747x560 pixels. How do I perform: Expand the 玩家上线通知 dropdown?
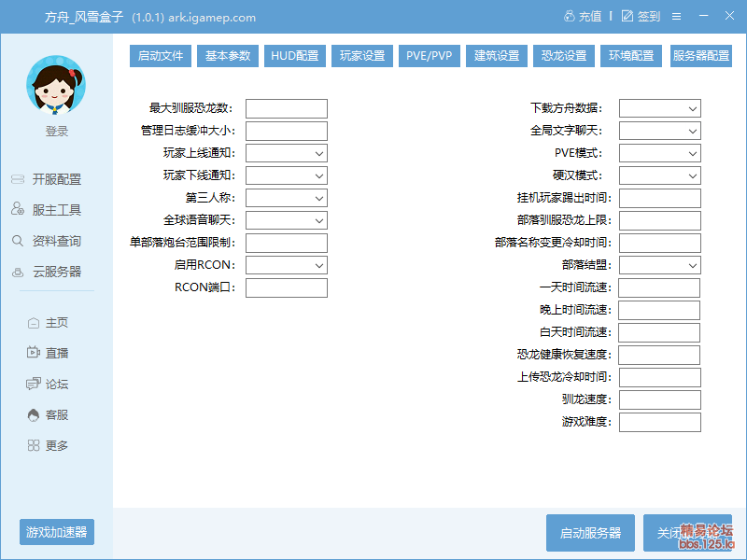tap(286, 153)
